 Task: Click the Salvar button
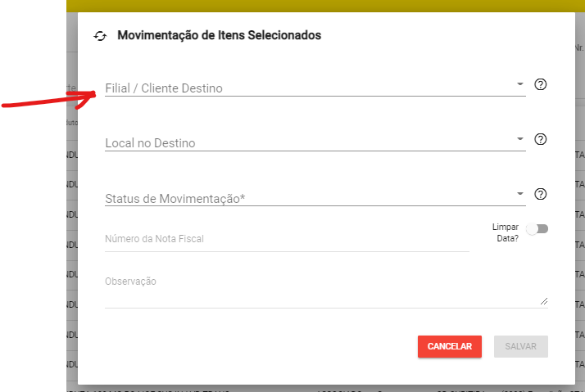point(520,346)
